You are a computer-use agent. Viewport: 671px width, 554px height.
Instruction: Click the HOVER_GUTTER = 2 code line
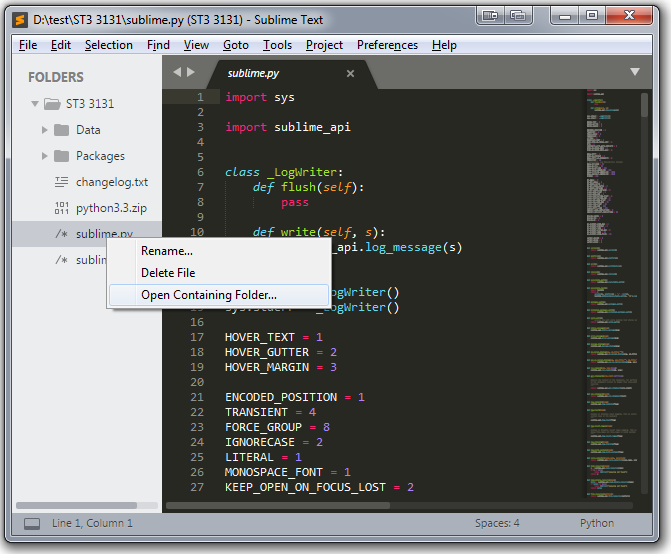click(x=281, y=352)
